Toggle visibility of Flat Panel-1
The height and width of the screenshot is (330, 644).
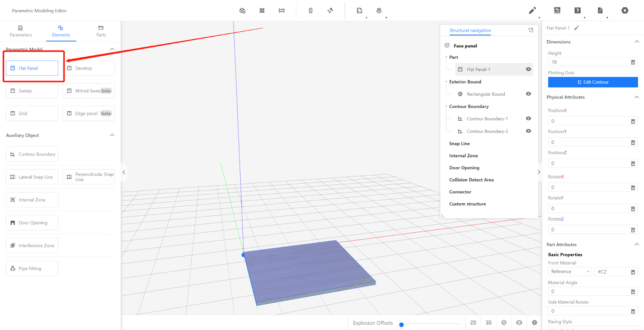click(528, 70)
